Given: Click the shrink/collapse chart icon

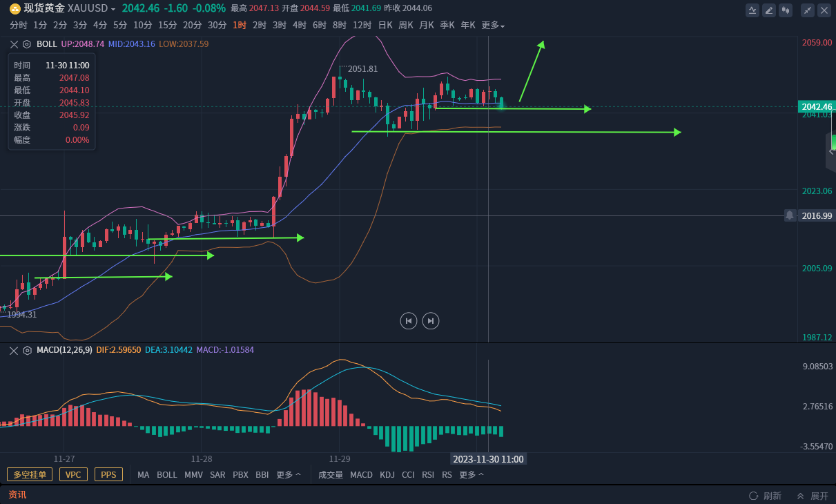Looking at the screenshot, I should 808,10.
